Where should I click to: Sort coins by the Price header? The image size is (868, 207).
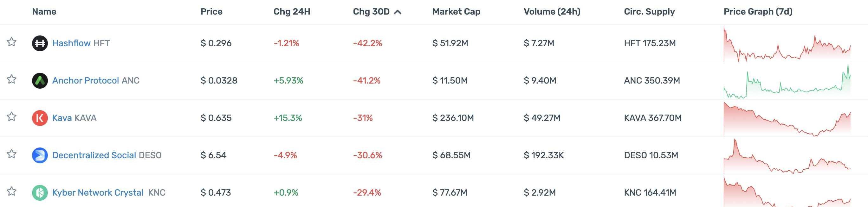211,12
